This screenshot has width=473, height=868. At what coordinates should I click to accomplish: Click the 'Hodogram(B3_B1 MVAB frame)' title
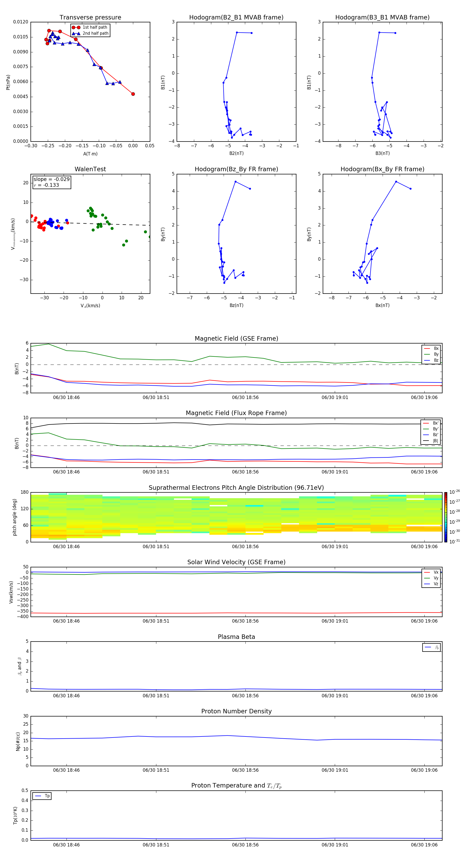382,18
